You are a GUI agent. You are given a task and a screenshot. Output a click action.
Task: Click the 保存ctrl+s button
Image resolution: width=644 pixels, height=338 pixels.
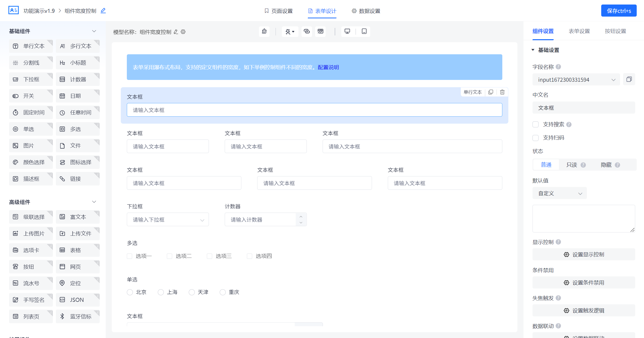[x=619, y=11]
